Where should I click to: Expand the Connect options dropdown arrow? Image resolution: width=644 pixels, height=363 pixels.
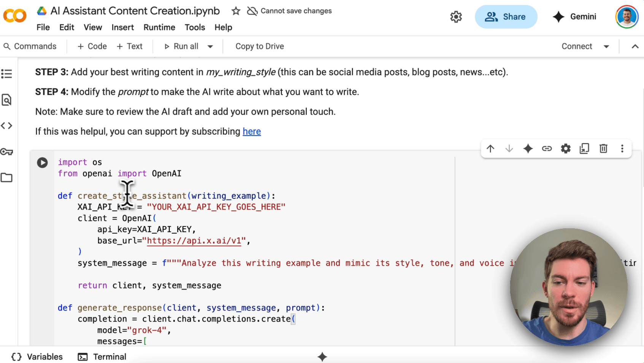click(x=606, y=46)
